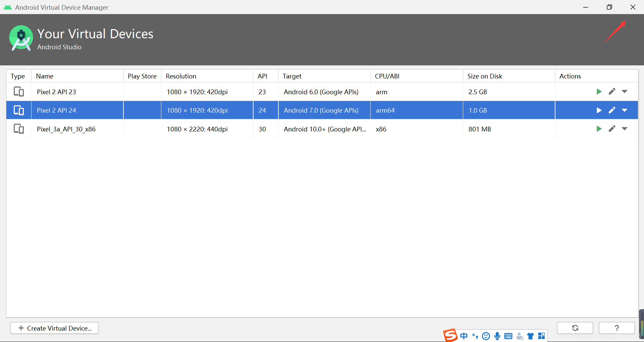The image size is (644, 342).
Task: Sort by CPU/ABI column header
Action: [x=417, y=76]
